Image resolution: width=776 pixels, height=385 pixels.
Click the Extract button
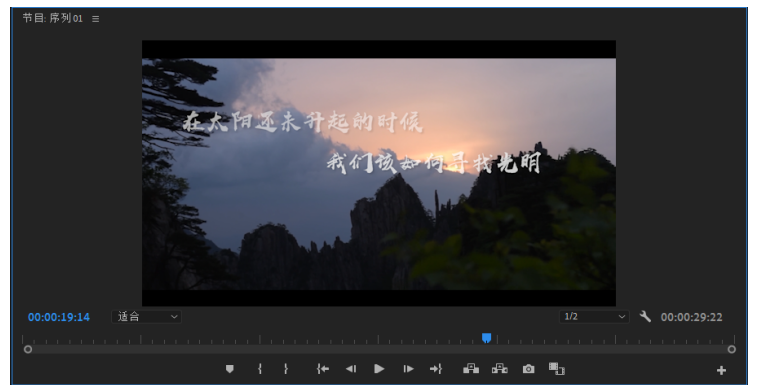500,369
